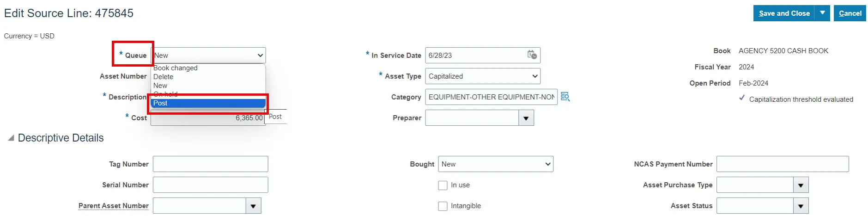Click the Tag Number input field
Screen dimensions: 868x216
[x=210, y=164]
